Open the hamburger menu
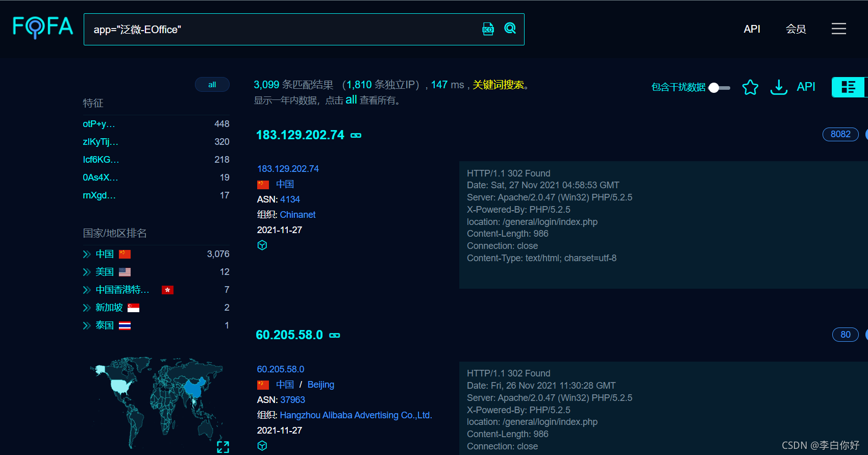This screenshot has height=455, width=868. 839,29
